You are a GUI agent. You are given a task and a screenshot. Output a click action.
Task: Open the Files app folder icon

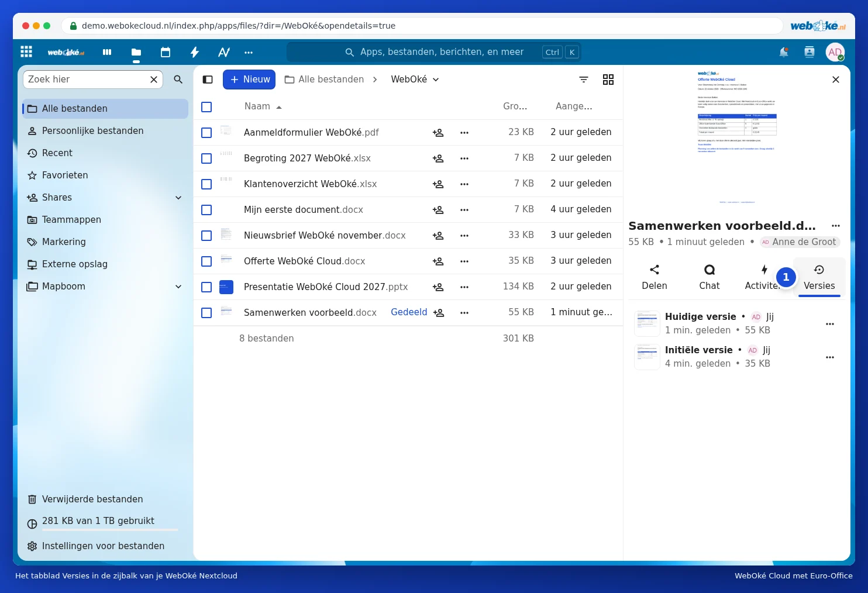[136, 52]
